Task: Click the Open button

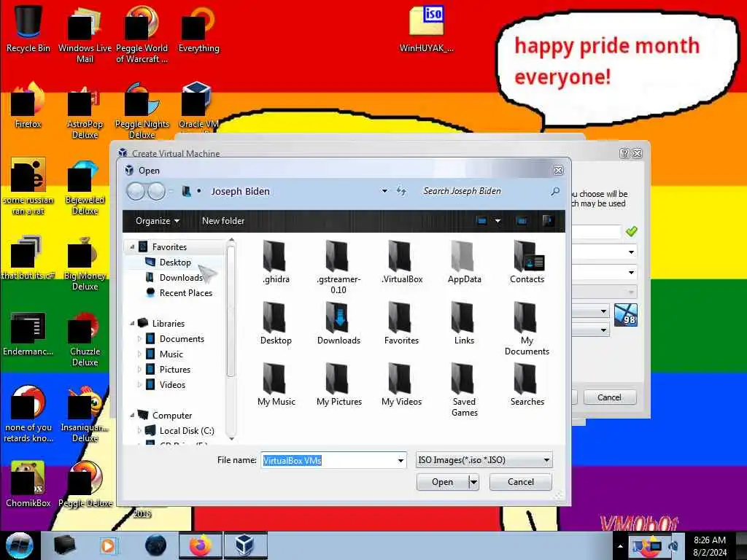Action: [x=443, y=482]
